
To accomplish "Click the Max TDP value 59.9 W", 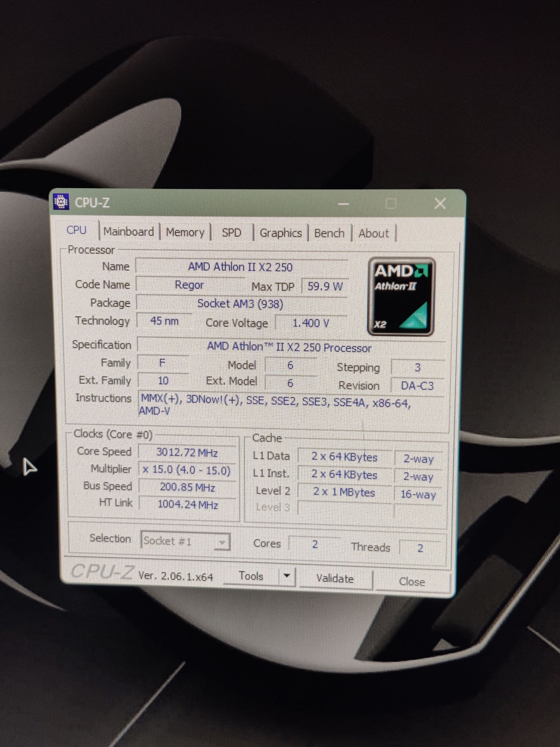I will (x=325, y=286).
